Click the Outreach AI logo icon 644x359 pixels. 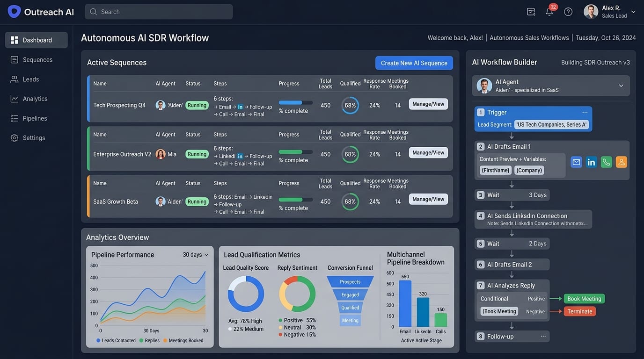tap(14, 12)
